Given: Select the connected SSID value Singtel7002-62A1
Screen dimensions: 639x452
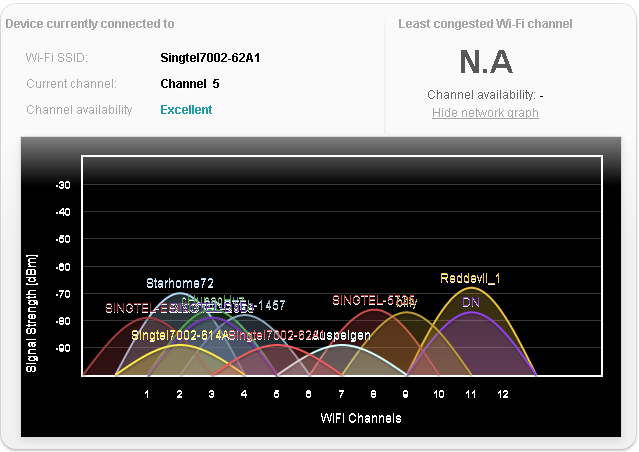Looking at the screenshot, I should pos(210,58).
